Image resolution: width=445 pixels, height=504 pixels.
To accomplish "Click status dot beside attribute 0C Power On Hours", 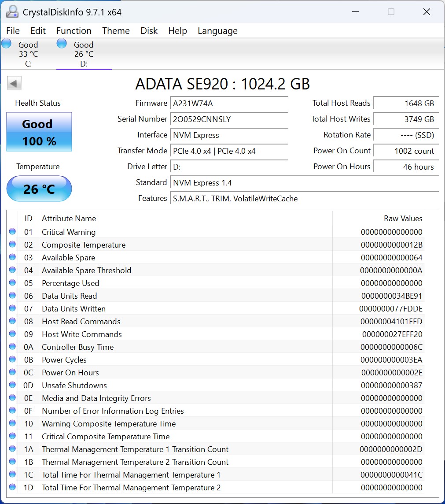I will (12, 372).
